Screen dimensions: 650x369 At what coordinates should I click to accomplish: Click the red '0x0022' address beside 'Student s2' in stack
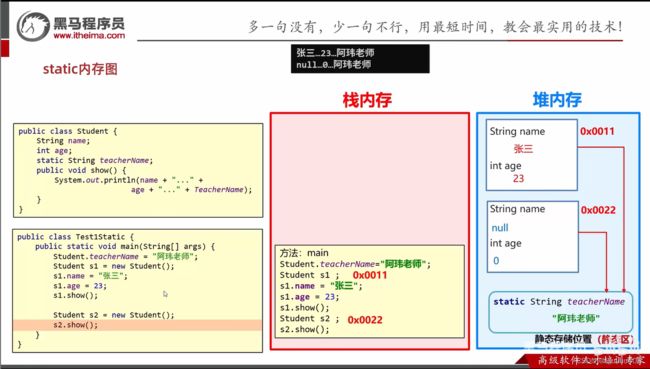365,320
